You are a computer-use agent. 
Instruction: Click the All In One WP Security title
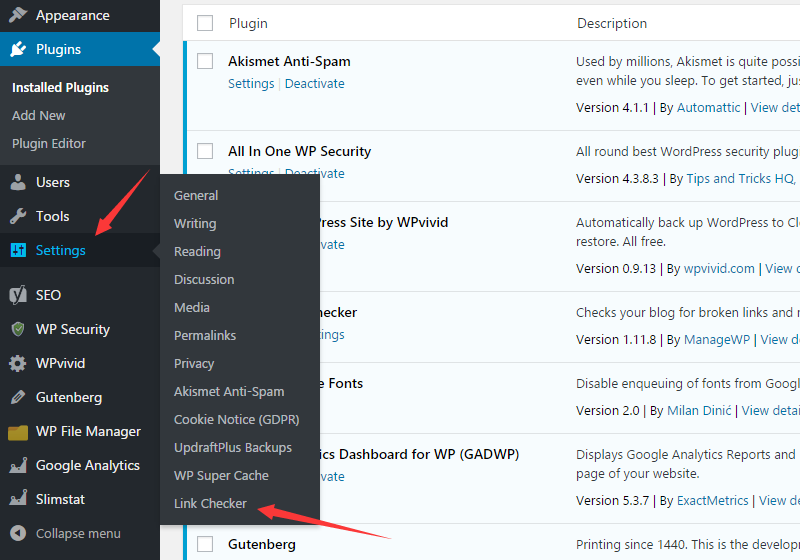point(299,151)
